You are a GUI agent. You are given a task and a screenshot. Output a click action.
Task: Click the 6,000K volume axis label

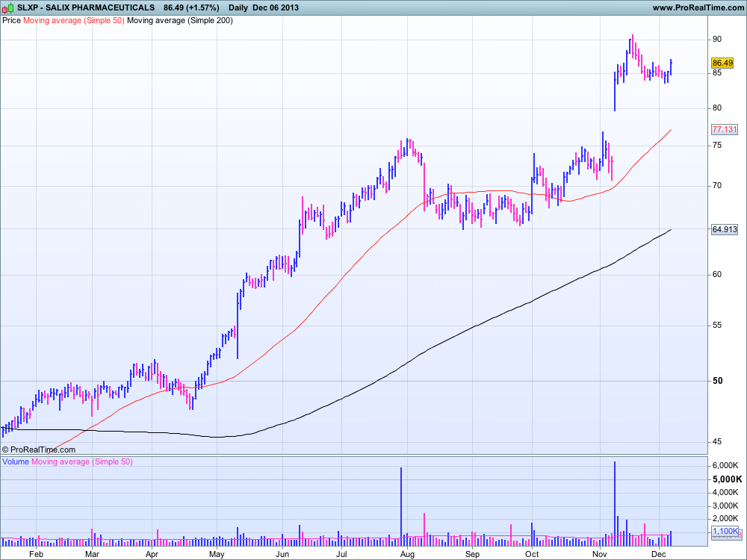point(725,465)
